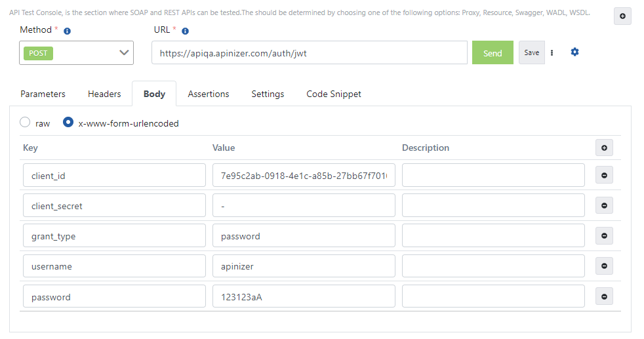Image resolution: width=644 pixels, height=339 pixels.
Task: Click the plus icon at top right corner
Action: (622, 16)
